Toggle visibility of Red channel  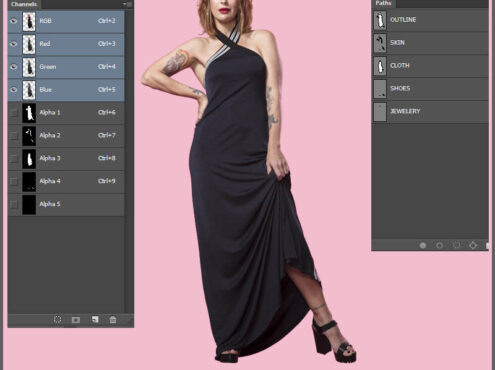(x=14, y=44)
